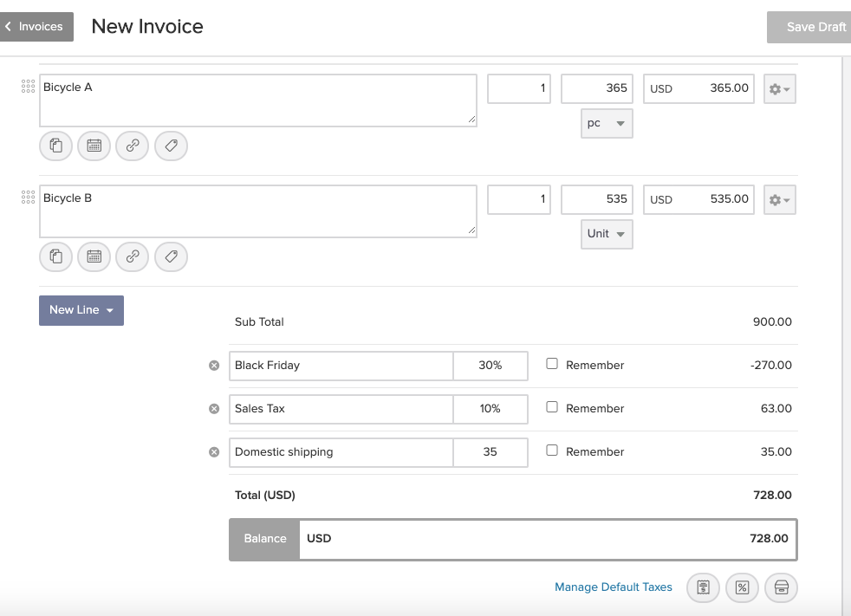
Task: Open the gear menu for Bicycle A
Action: point(780,89)
